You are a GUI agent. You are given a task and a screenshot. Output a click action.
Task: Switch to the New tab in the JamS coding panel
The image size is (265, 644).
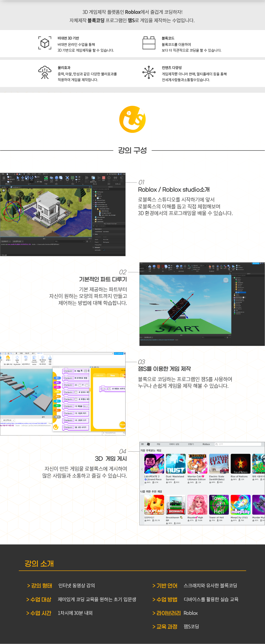pos(113,375)
